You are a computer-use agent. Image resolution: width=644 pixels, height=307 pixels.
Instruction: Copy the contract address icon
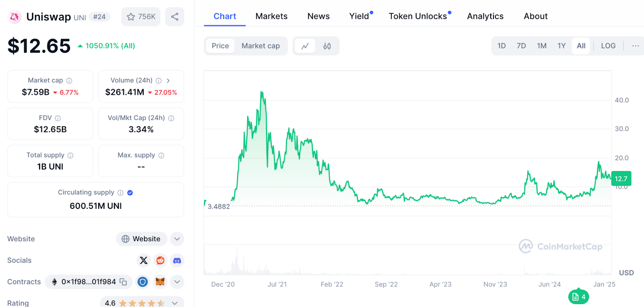click(123, 282)
